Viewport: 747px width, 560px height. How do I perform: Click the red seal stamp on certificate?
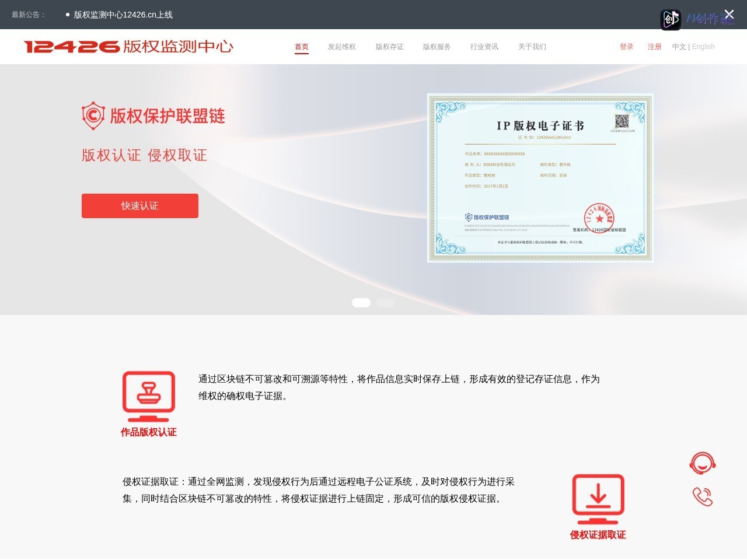tap(599, 218)
